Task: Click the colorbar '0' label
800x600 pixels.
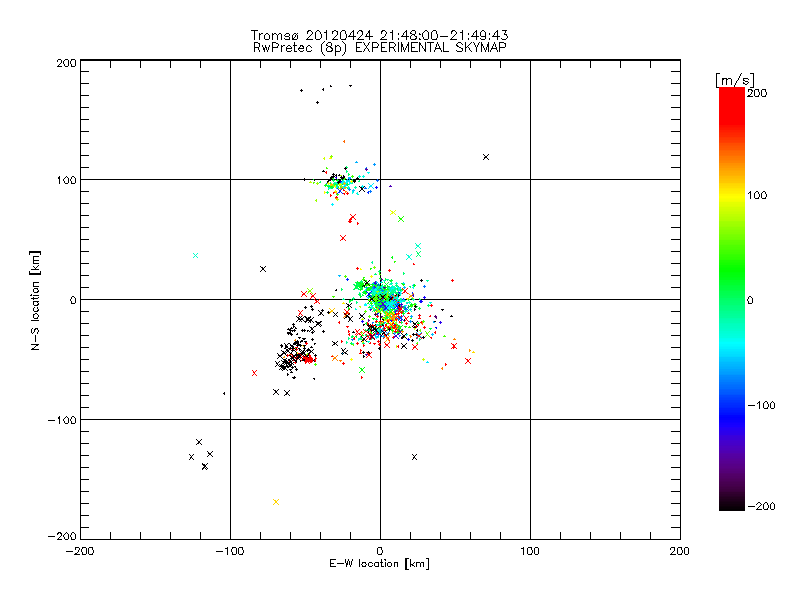Action: (751, 301)
